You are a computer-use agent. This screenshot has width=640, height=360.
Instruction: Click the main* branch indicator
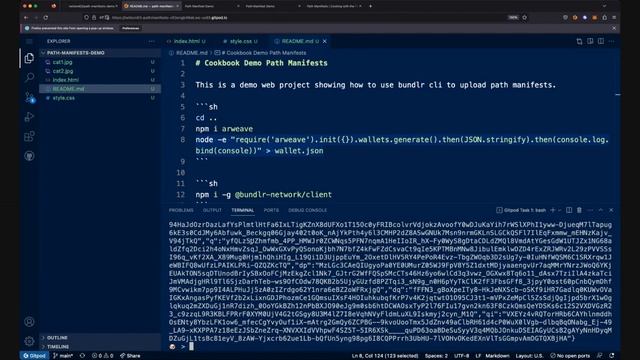tap(63, 356)
